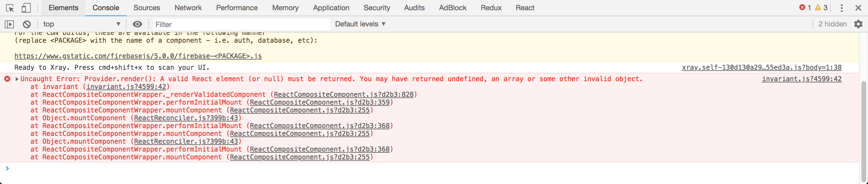
Task: Open the xray.self source file link
Action: (761, 68)
